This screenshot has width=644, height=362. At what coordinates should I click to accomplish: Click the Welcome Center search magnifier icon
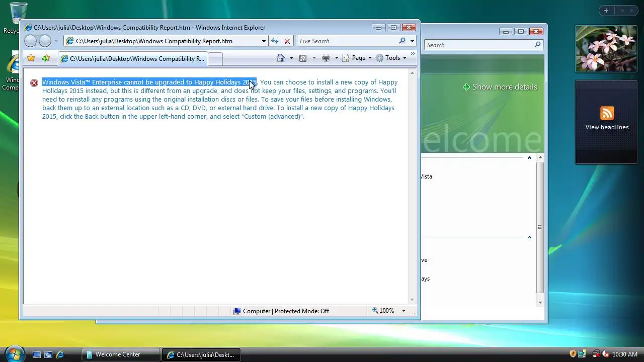(537, 45)
